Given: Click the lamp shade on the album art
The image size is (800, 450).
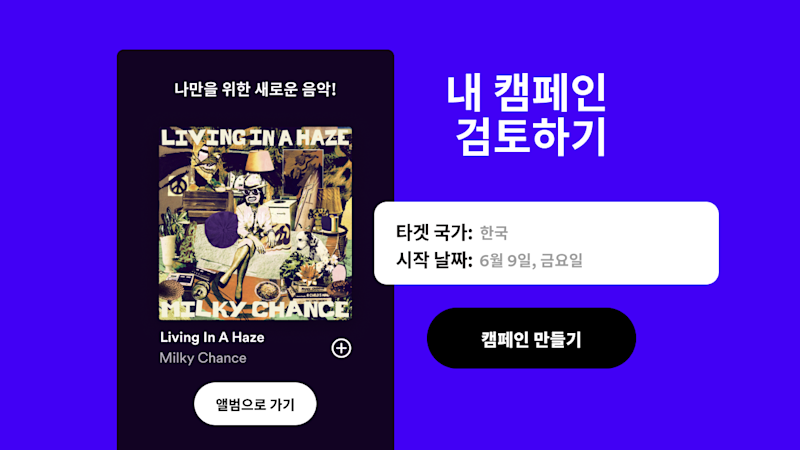Looking at the screenshot, I should pyautogui.click(x=259, y=162).
